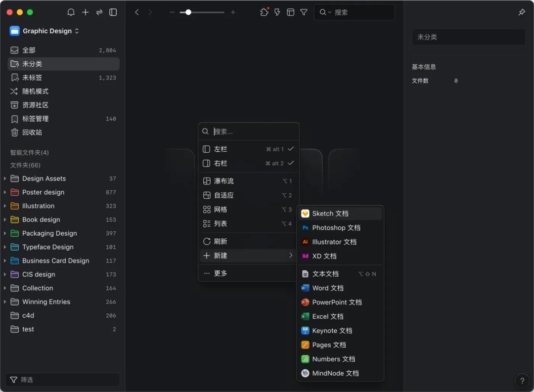This screenshot has width=534, height=392.
Task: Click the 回收站 trash icon
Action: tap(14, 132)
